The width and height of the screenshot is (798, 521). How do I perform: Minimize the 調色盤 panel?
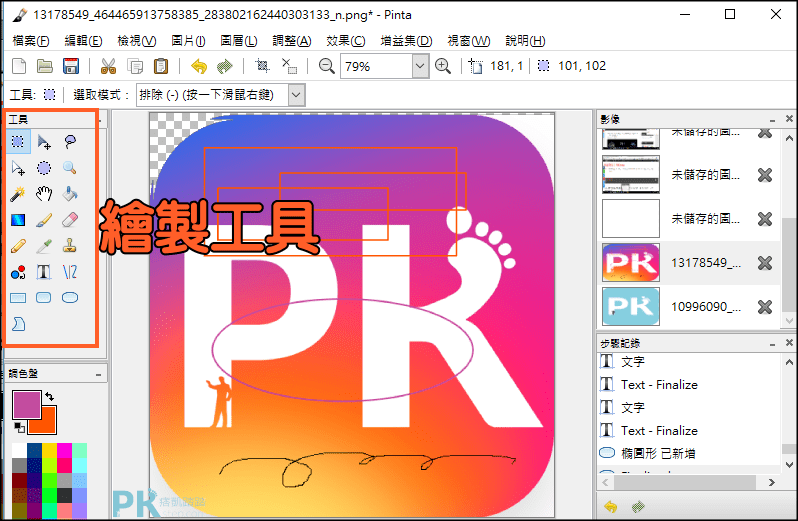pos(99,375)
